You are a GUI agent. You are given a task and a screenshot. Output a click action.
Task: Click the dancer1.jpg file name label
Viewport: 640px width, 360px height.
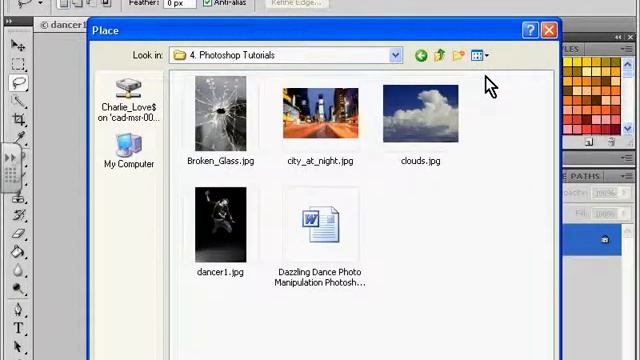pos(220,272)
